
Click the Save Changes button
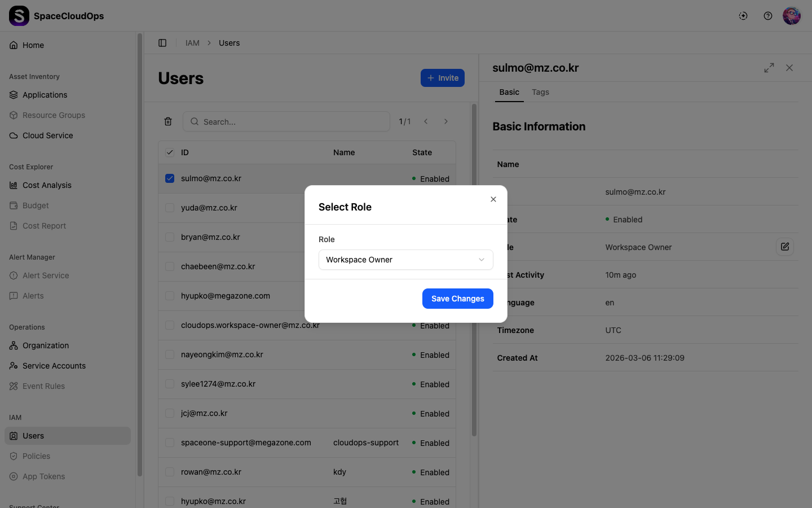click(457, 299)
